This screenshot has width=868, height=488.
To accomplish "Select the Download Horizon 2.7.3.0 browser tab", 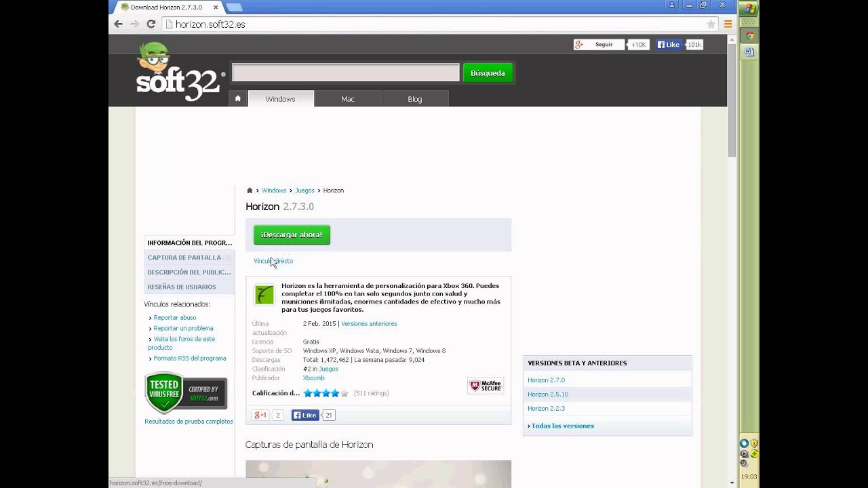I will 166,7.
